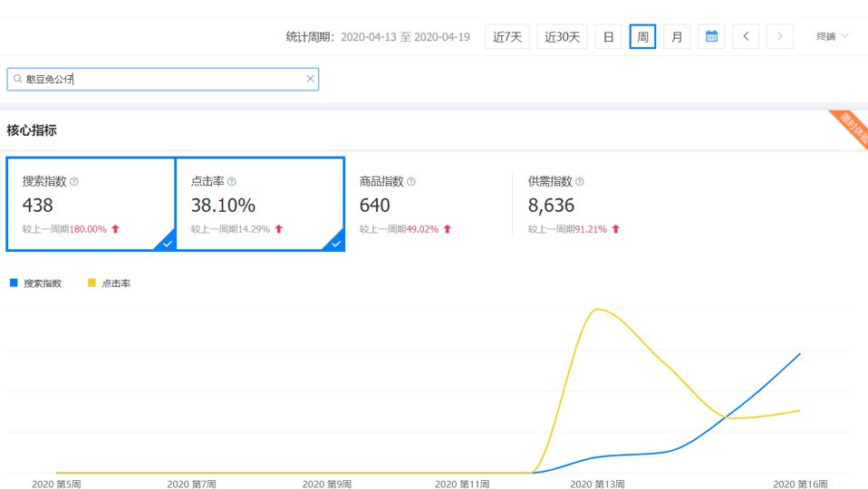
Task: Click the magnifier icon in search box
Action: click(x=17, y=80)
